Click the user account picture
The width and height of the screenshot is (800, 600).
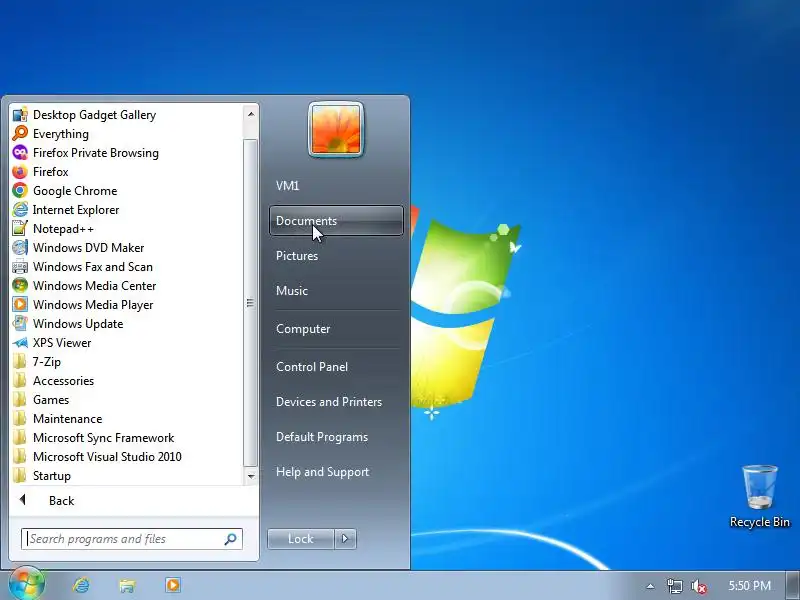[336, 129]
